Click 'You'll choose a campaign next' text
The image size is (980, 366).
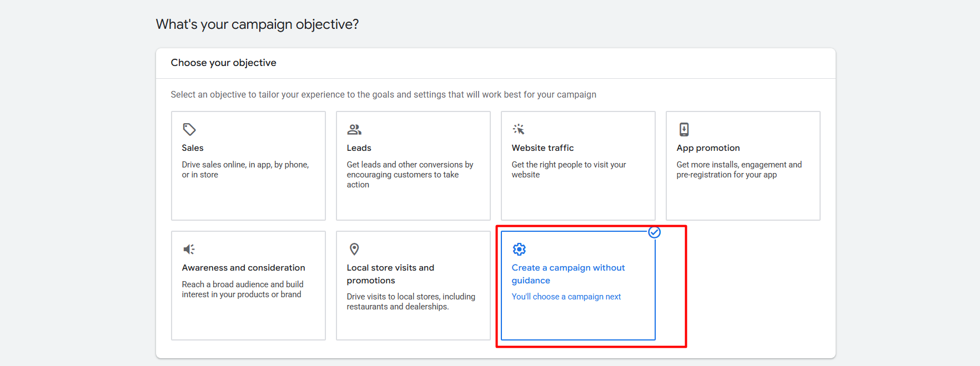click(x=566, y=297)
